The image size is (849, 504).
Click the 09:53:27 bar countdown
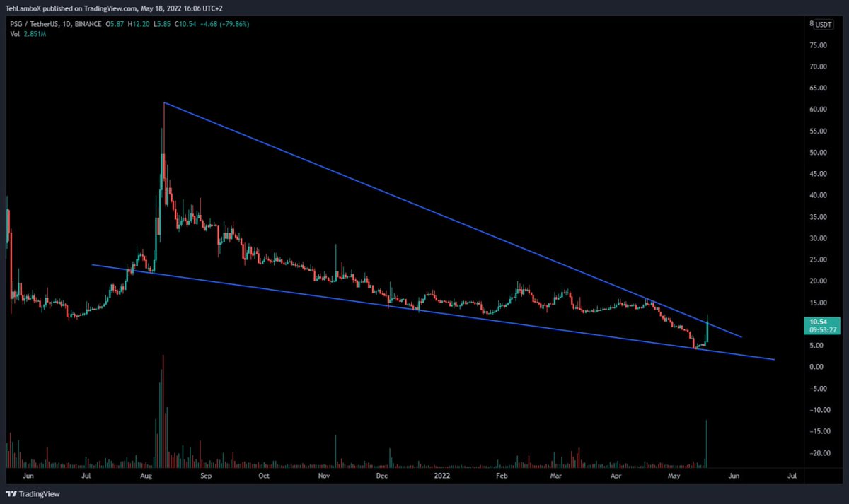[x=823, y=330]
